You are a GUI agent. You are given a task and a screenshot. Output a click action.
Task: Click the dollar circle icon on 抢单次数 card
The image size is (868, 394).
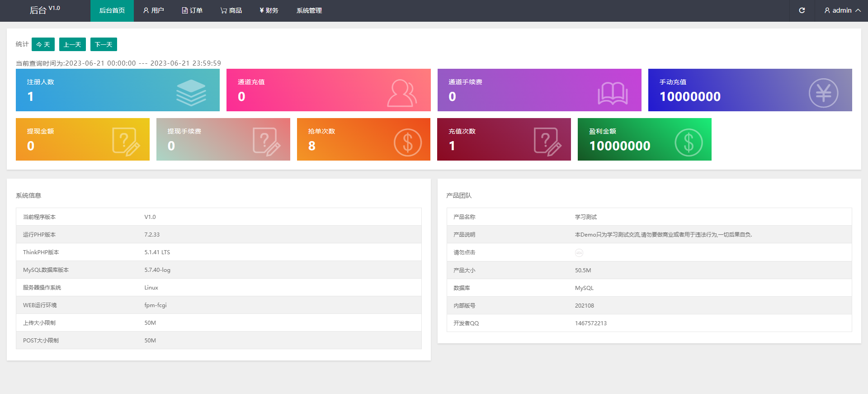pyautogui.click(x=407, y=142)
